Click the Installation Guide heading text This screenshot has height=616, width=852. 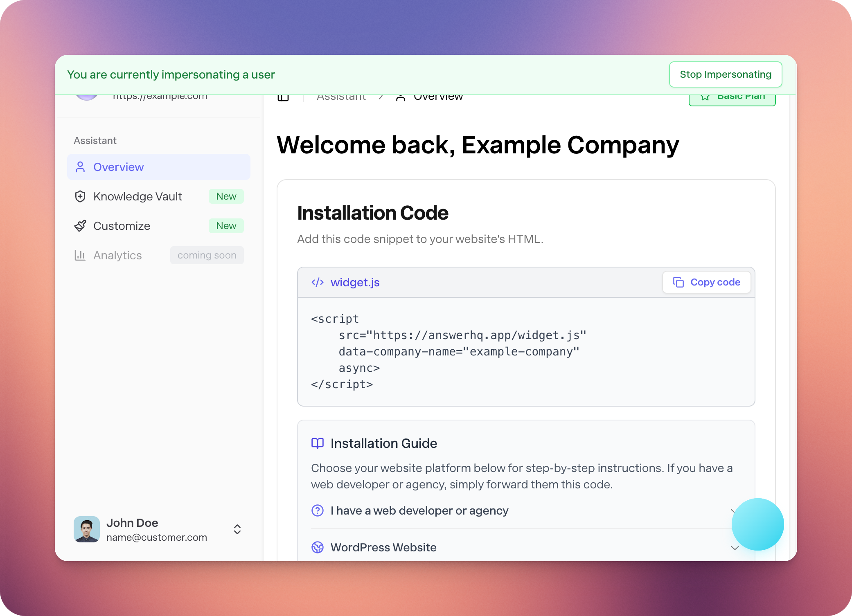click(384, 443)
